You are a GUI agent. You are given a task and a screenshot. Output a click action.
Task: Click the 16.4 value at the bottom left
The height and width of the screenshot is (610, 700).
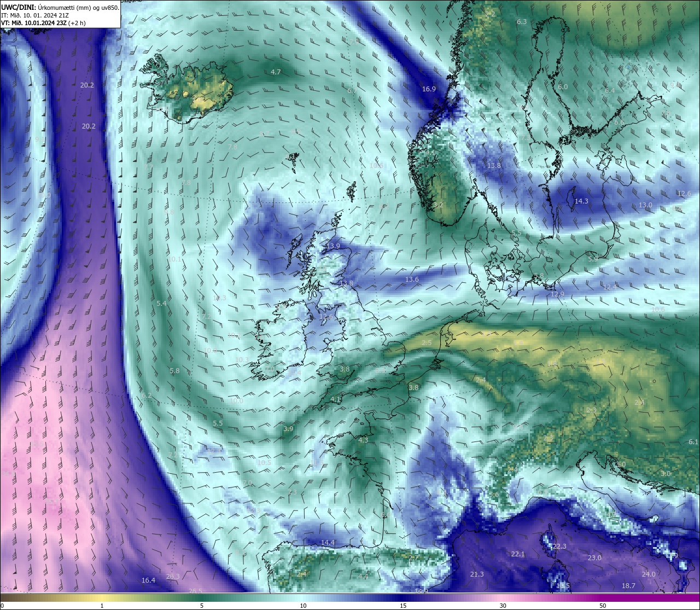tap(148, 580)
